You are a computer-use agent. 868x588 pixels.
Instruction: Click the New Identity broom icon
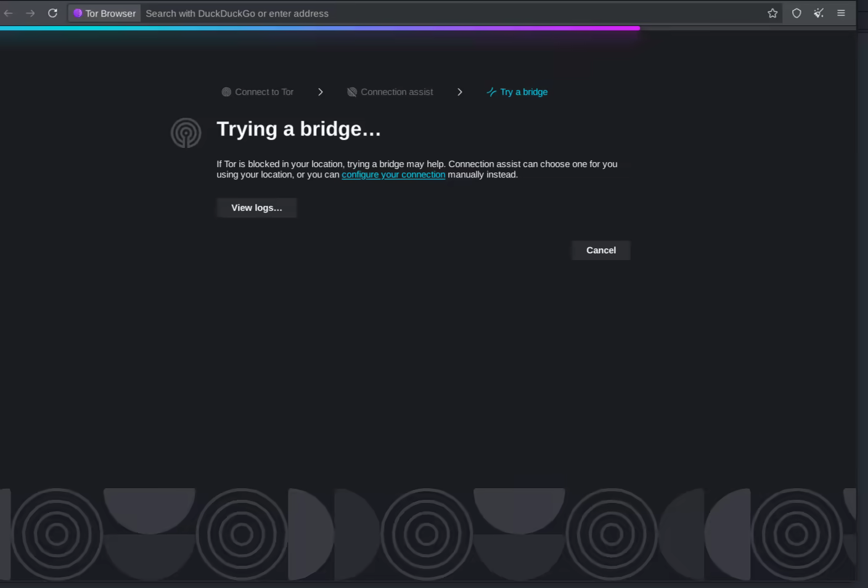click(x=819, y=13)
